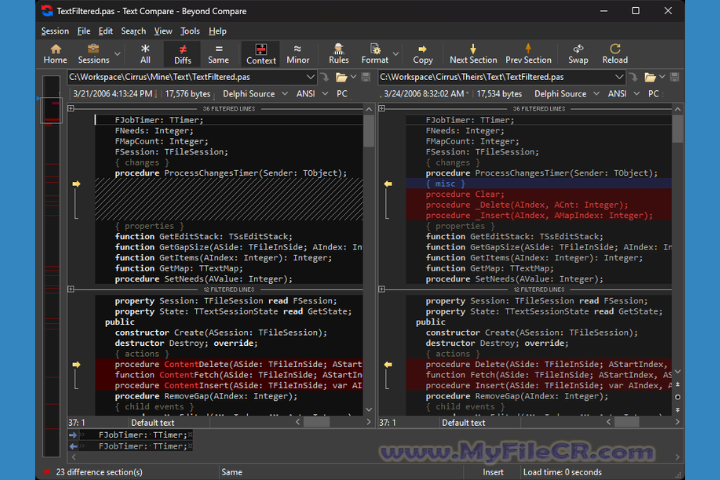The image size is (720, 480).
Task: Expand right pane 12 filtered lines
Action: click(x=382, y=289)
